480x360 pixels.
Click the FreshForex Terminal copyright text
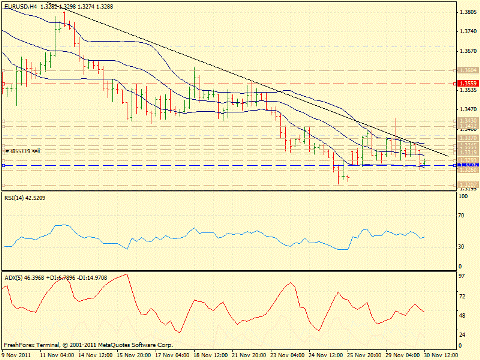88,345
